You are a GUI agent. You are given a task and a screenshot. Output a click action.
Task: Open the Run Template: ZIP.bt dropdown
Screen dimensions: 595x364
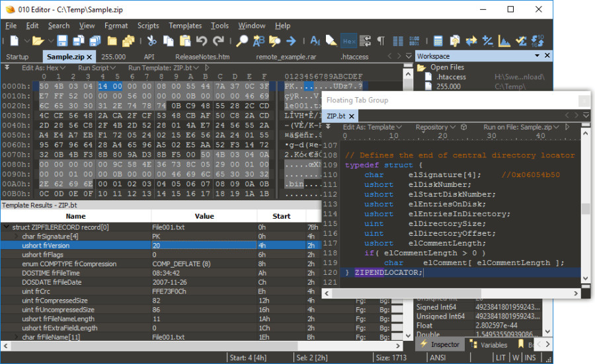[163, 68]
